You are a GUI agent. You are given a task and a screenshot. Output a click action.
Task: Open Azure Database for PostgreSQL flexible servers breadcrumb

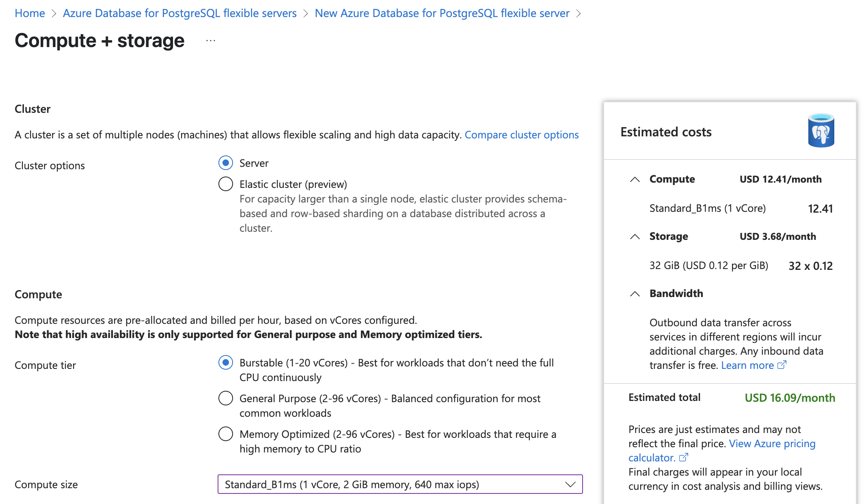tap(179, 13)
